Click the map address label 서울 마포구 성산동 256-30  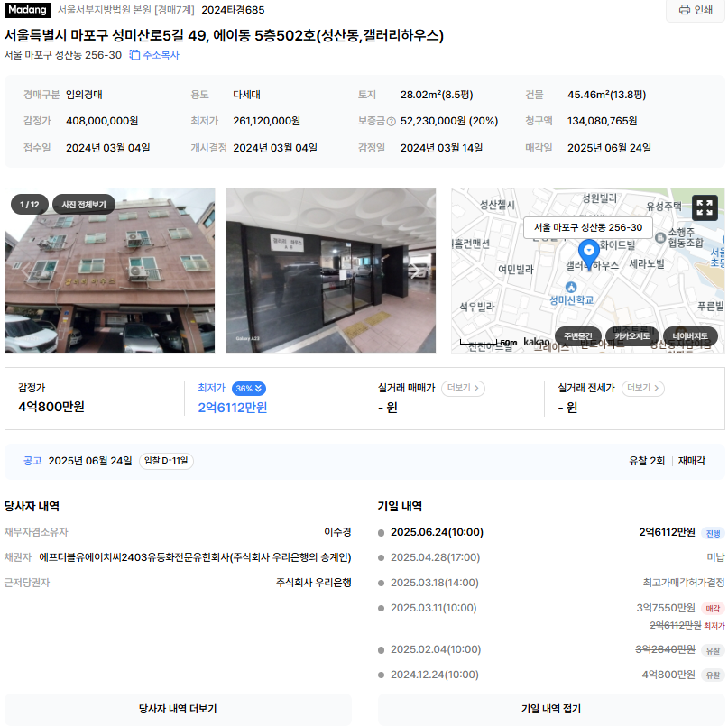(x=588, y=227)
